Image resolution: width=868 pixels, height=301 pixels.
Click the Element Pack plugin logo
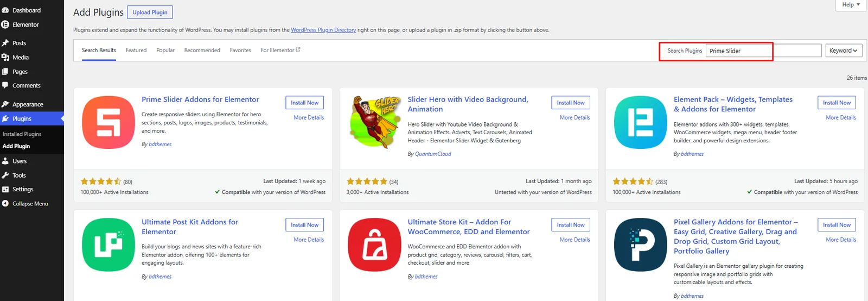pos(641,122)
